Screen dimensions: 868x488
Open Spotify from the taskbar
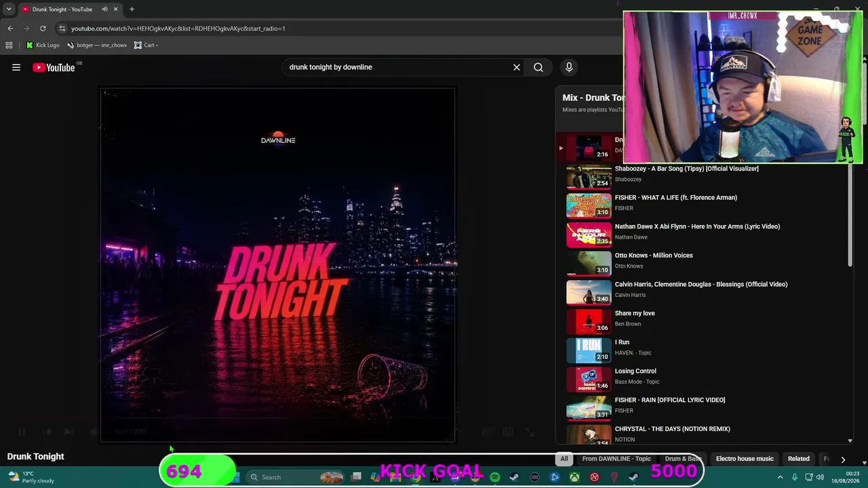coord(495,477)
